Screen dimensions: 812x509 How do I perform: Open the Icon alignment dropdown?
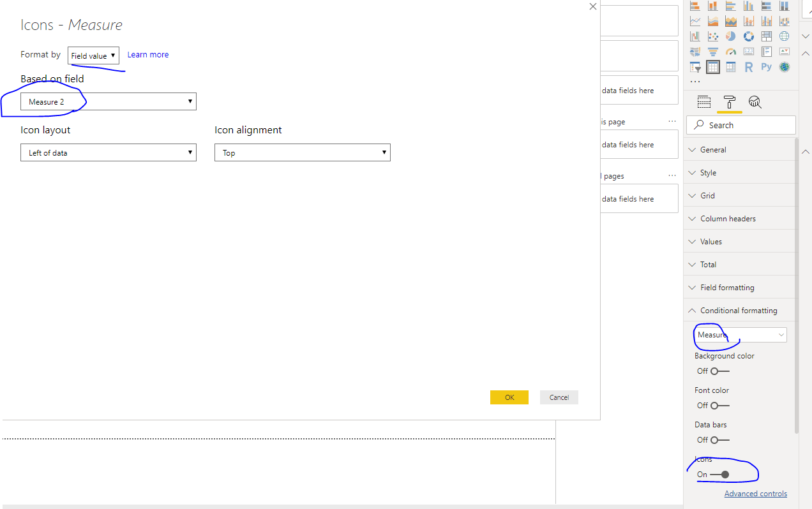pyautogui.click(x=302, y=153)
